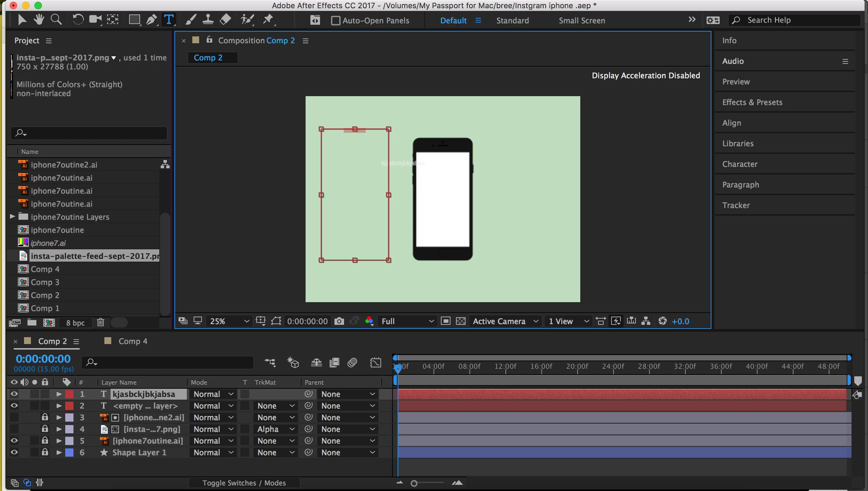The image size is (868, 491).
Task: Select the Zoom tool in the toolbar
Action: (56, 20)
